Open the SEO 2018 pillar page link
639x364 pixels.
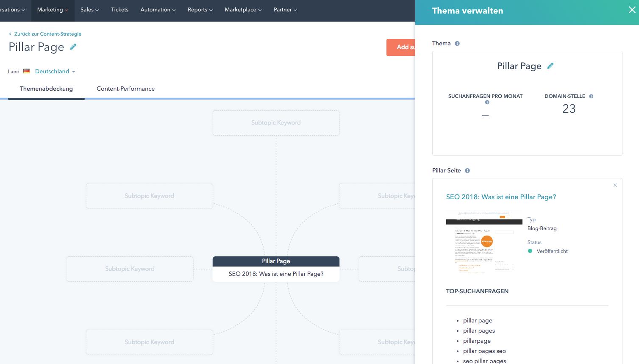(501, 197)
